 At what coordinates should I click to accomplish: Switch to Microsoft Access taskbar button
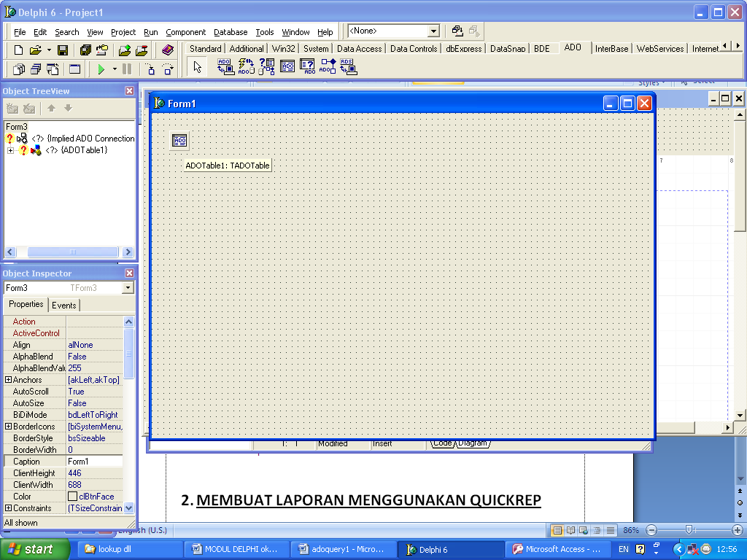click(557, 549)
